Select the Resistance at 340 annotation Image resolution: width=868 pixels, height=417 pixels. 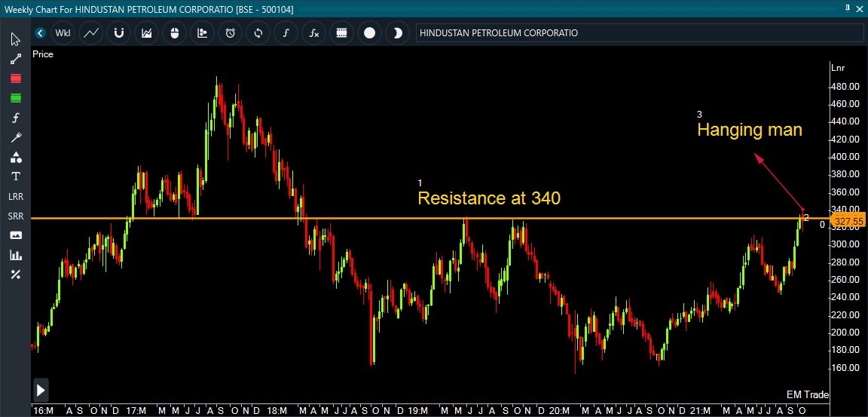pos(489,198)
